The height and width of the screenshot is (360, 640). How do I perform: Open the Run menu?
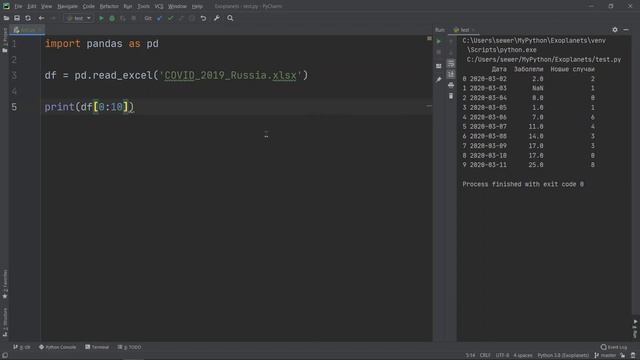128,7
